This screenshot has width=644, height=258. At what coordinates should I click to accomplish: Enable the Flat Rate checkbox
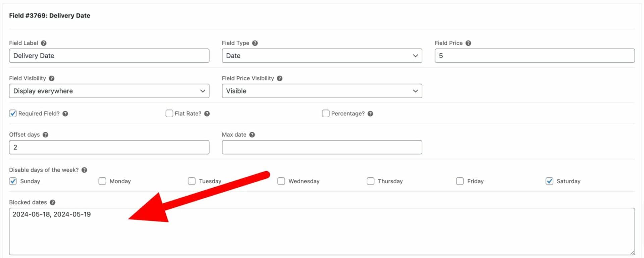pyautogui.click(x=169, y=114)
